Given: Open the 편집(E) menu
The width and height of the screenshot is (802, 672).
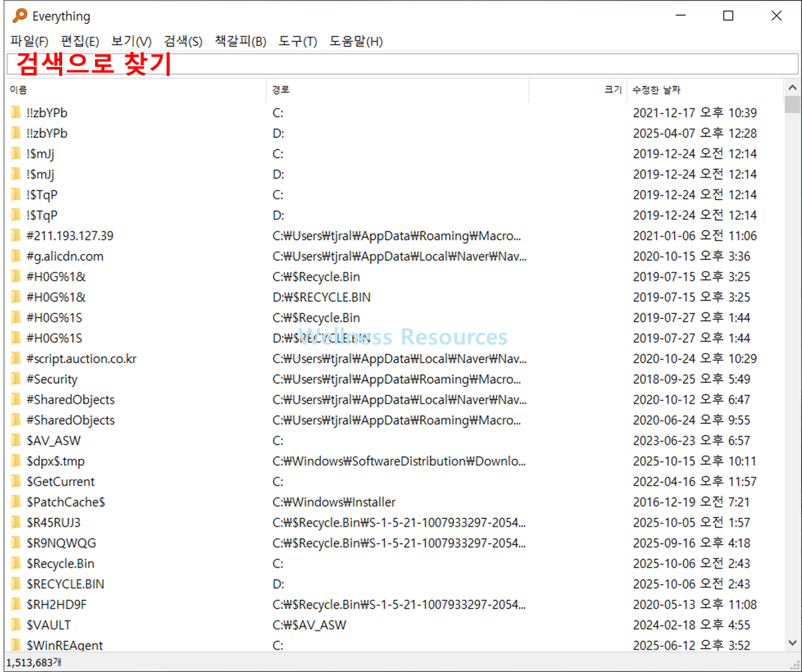Looking at the screenshot, I should [x=80, y=41].
